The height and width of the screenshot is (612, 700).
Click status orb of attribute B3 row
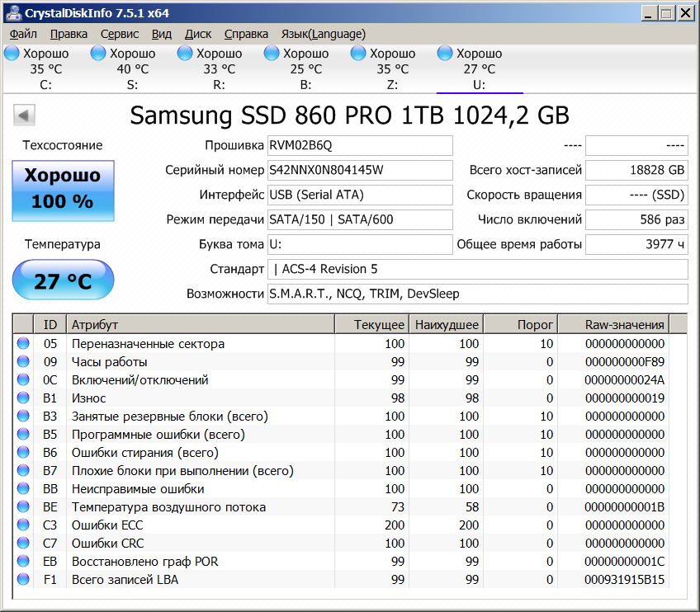23,417
